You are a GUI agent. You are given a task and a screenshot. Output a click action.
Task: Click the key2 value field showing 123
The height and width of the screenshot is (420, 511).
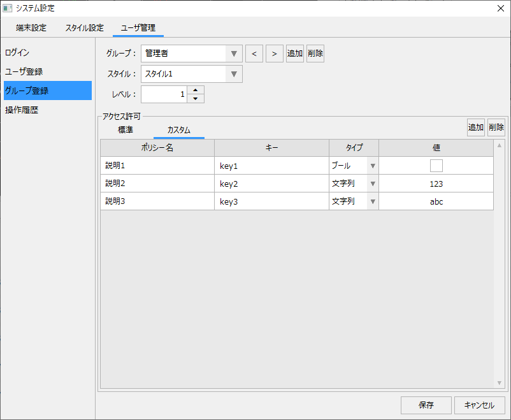coord(436,184)
